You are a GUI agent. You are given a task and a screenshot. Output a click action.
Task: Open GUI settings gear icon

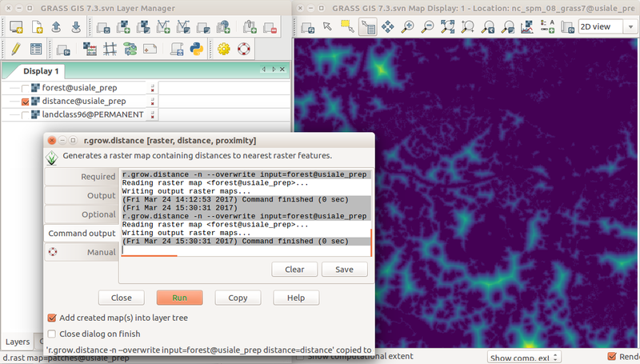(224, 49)
